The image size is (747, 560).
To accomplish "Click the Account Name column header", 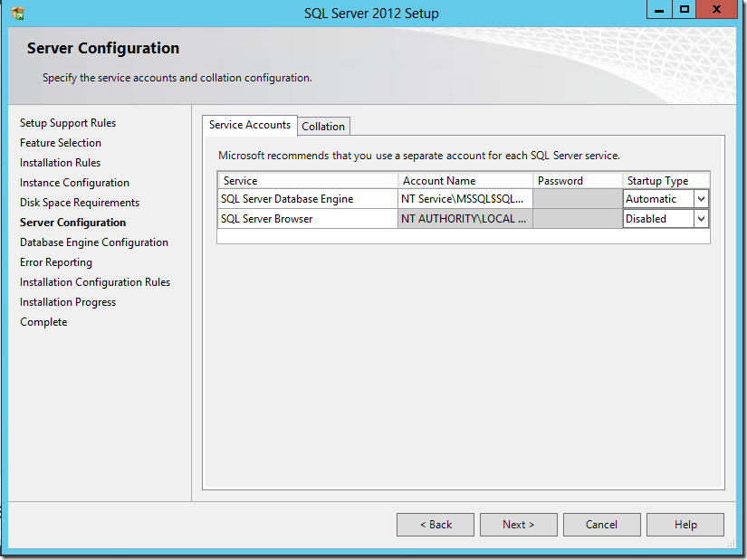I will pyautogui.click(x=465, y=181).
